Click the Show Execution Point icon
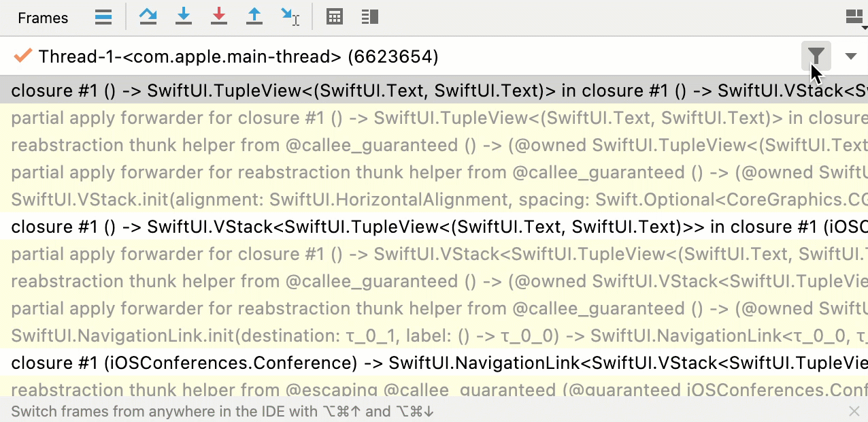This screenshot has height=422, width=868. (103, 17)
